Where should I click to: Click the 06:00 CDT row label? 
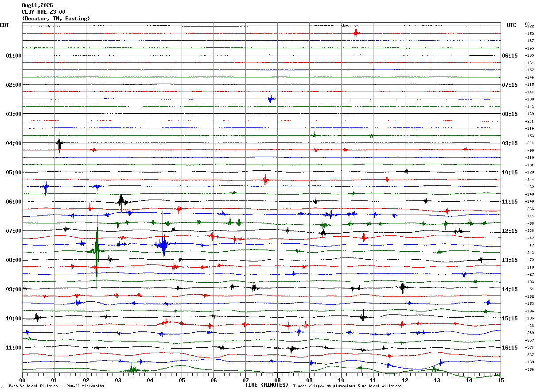pyautogui.click(x=14, y=202)
